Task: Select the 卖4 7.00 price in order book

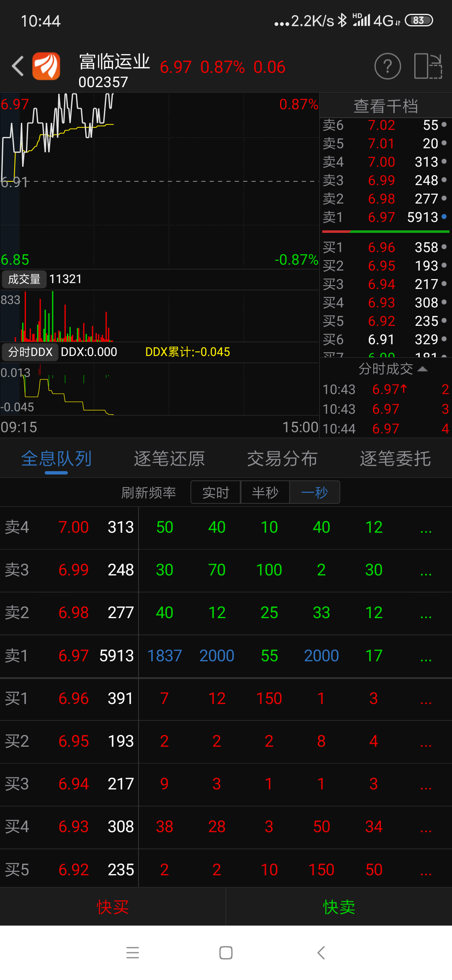Action: point(381,162)
